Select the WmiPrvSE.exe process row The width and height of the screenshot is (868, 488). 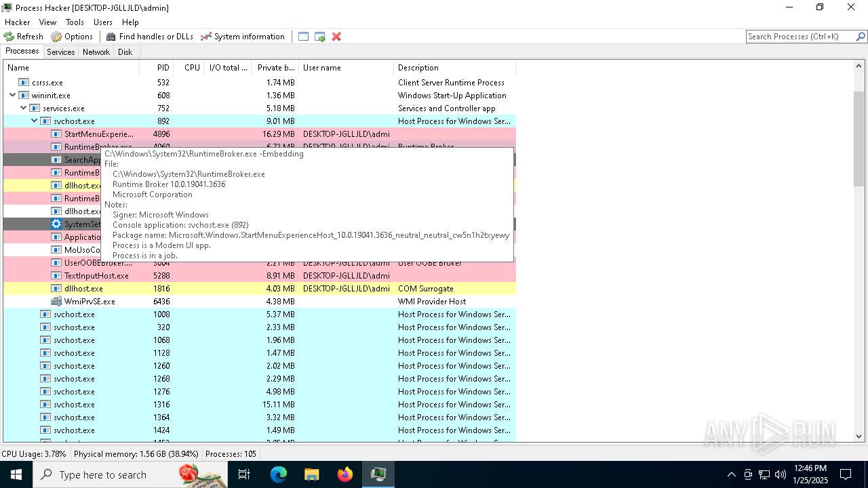click(x=260, y=302)
